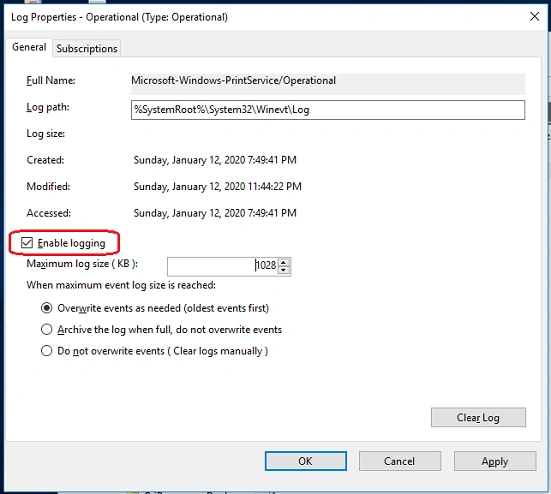This screenshot has height=494, width=551.
Task: Click the Modified timestamp text
Action: point(217,186)
